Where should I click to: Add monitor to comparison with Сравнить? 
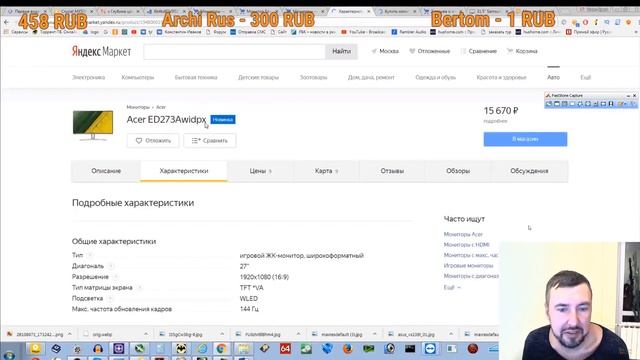pos(209,140)
